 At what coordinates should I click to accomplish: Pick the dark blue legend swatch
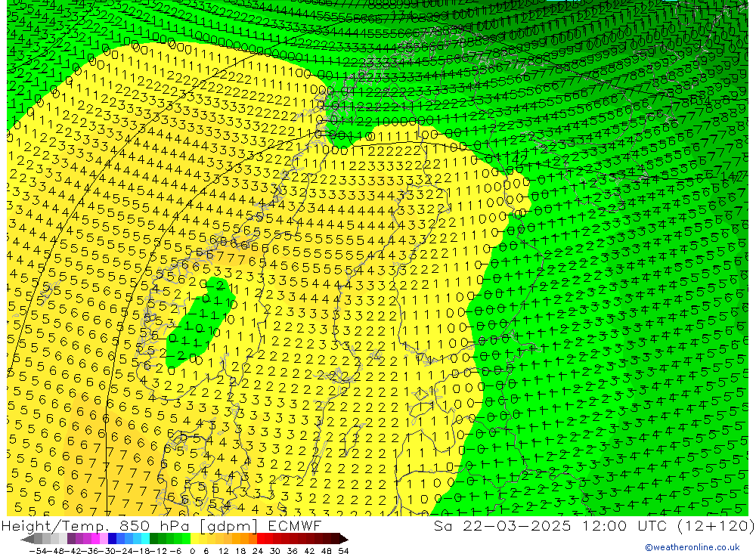point(112,539)
